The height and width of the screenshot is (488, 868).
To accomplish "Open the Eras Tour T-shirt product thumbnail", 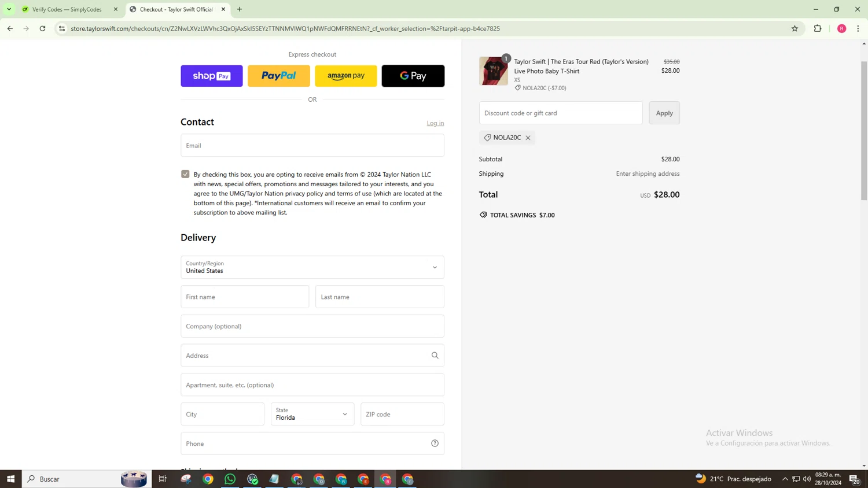I will 494,71.
